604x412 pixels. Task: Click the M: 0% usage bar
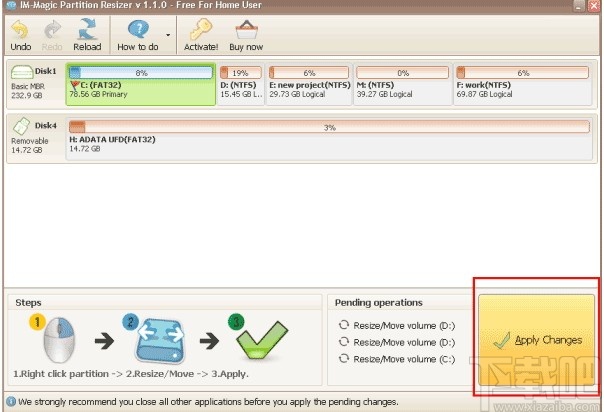tap(403, 73)
